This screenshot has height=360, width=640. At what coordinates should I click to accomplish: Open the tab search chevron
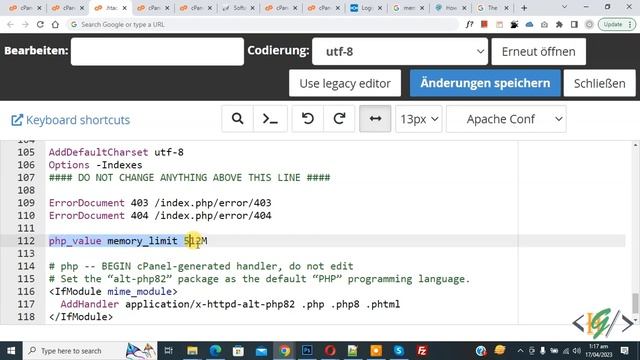pyautogui.click(x=564, y=7)
